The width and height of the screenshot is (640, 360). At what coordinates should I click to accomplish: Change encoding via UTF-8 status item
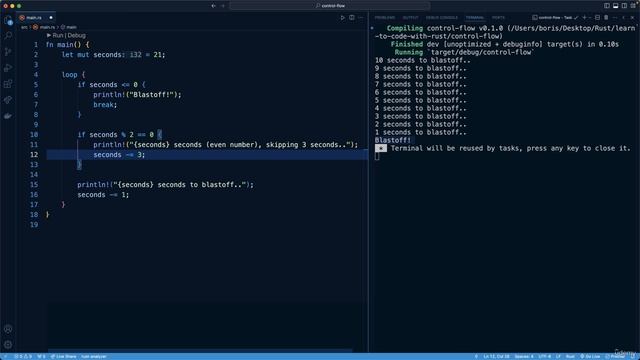click(544, 356)
